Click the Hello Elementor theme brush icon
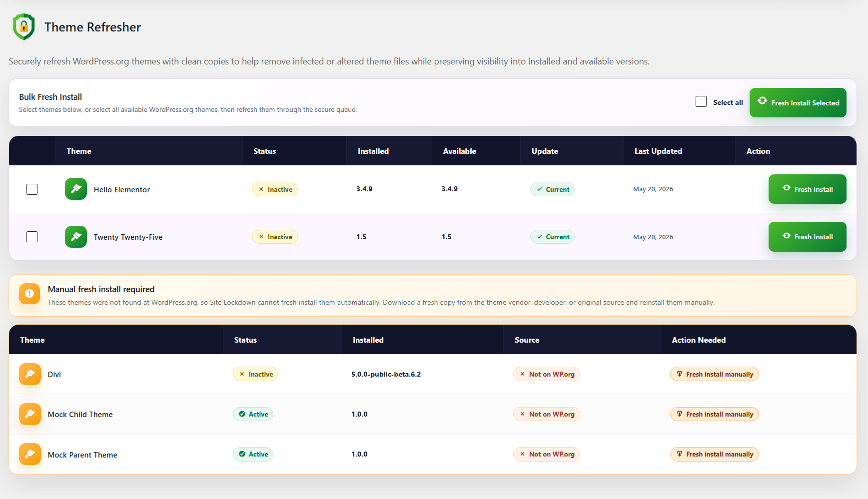The image size is (868, 499). [x=76, y=189]
